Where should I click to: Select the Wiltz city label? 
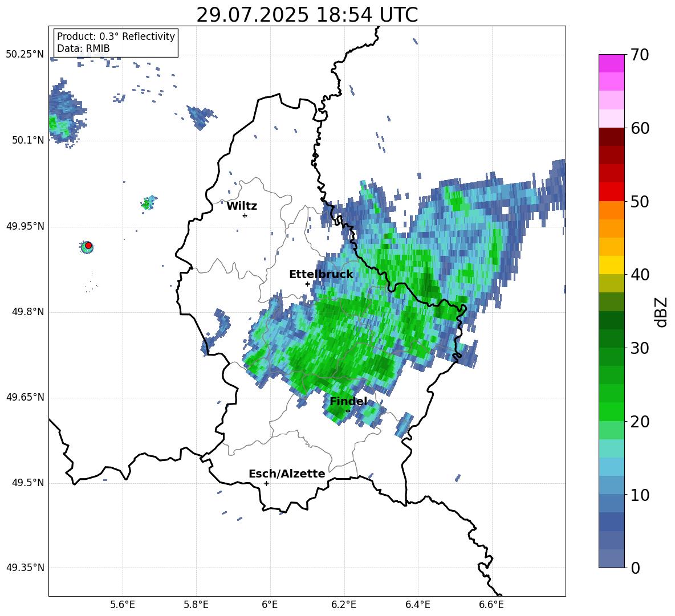242,206
